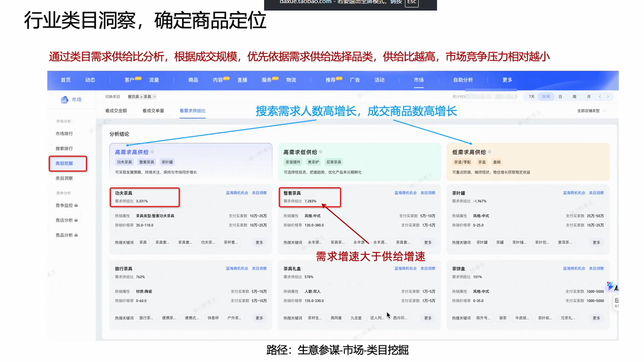
Task: Click 类目洞察 link in 茶叶罐 card
Action: 596,193
